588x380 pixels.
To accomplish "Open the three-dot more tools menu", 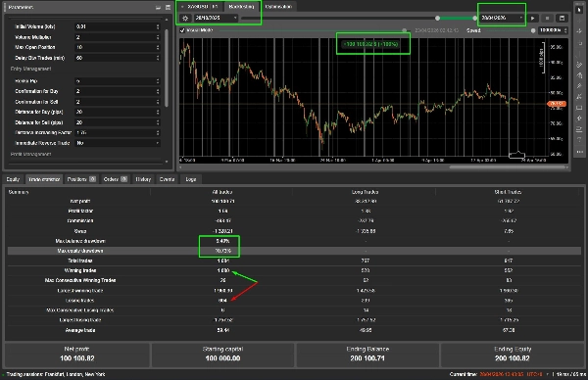I will (579, 152).
